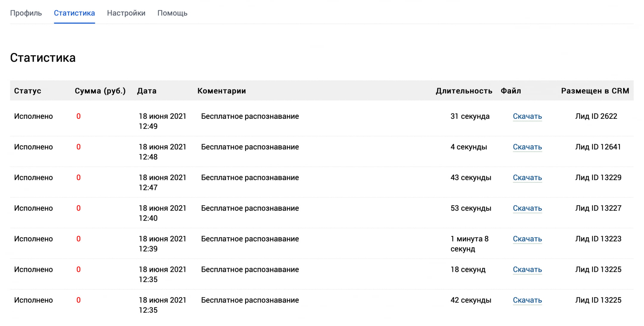Download the 1 минута 8 секунд recording

point(527,239)
